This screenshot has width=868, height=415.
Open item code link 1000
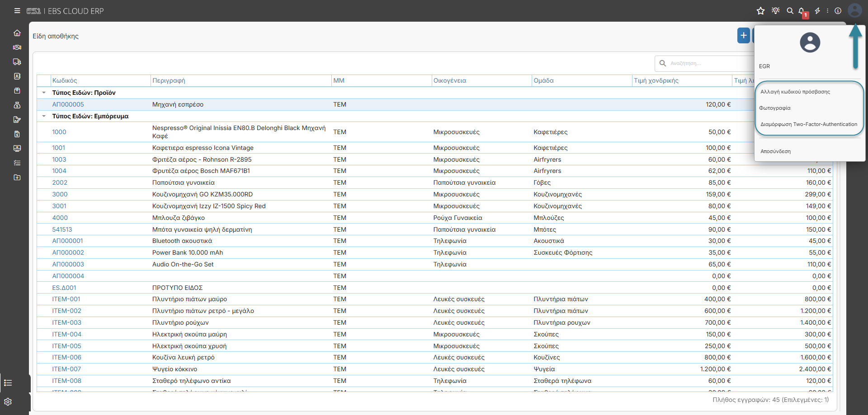pos(59,132)
